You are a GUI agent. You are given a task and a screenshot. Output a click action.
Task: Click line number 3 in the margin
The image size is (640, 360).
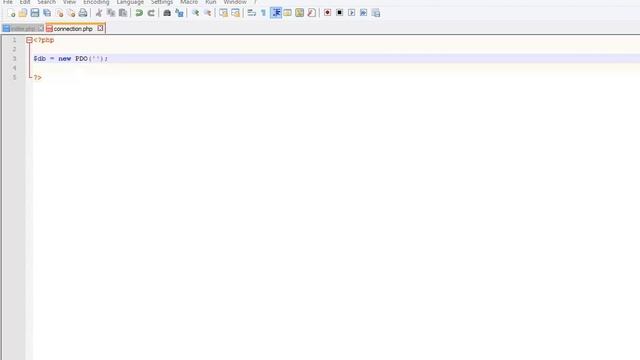[x=14, y=59]
